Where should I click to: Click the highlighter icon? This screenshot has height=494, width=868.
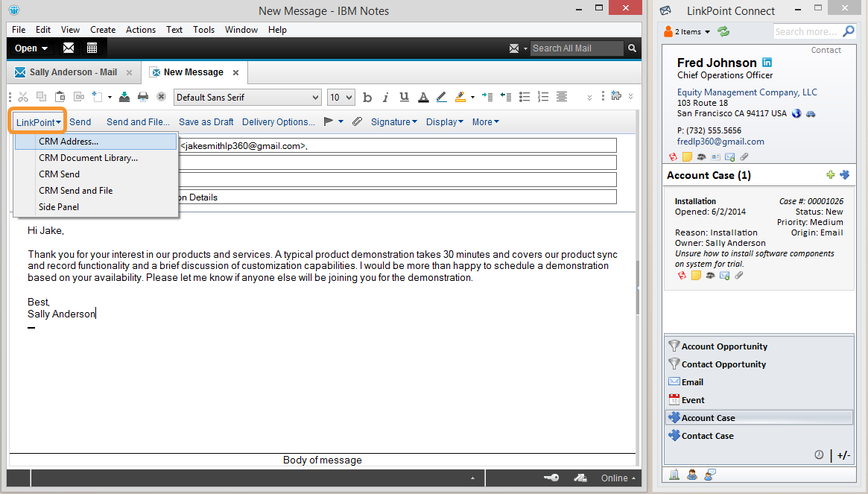[x=460, y=98]
